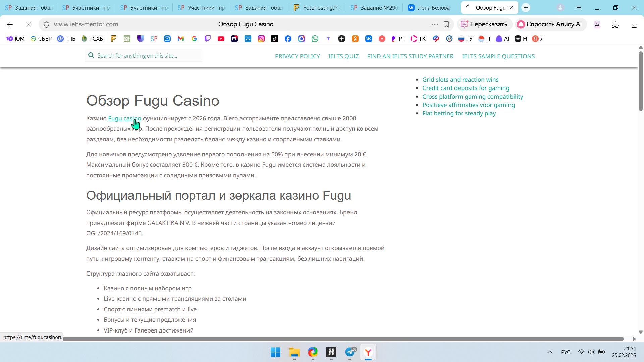This screenshot has width=644, height=362.
Task: Bookmark this page with the bookmark icon
Action: click(446, 24)
